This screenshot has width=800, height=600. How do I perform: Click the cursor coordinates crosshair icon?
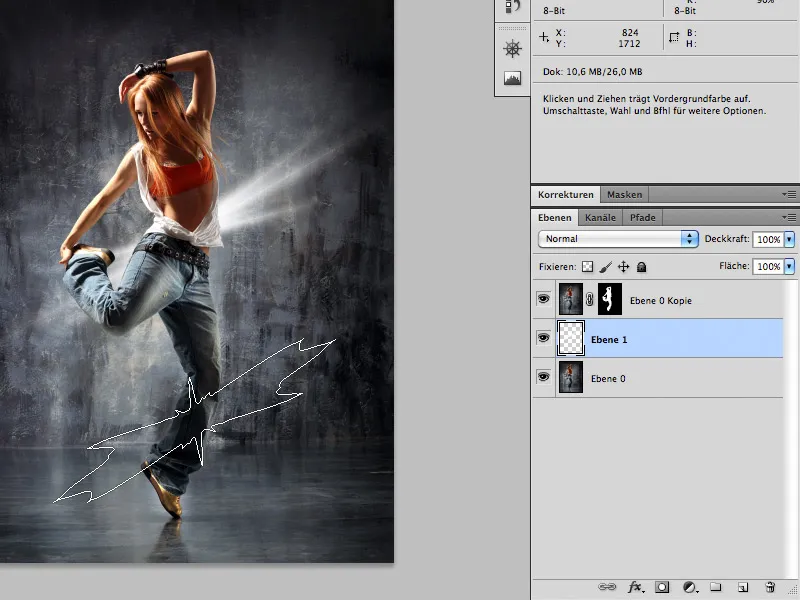coord(544,37)
